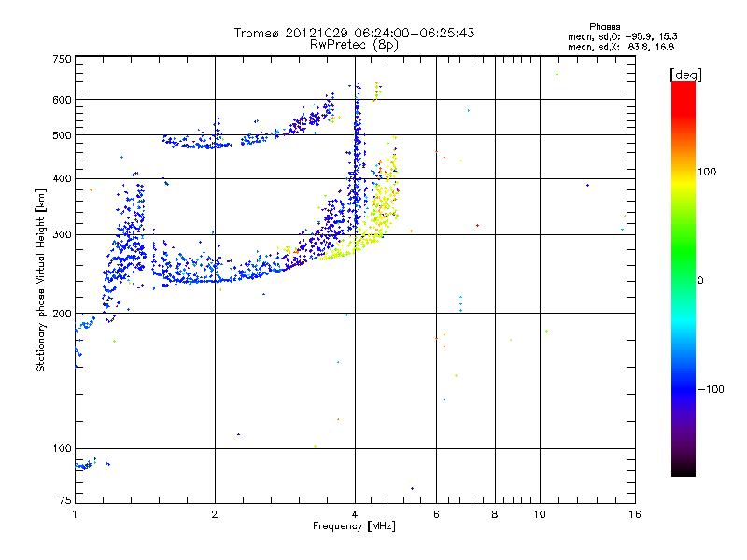Click the red data point near 7 MHz
This screenshot has width=747, height=560.
[477, 225]
